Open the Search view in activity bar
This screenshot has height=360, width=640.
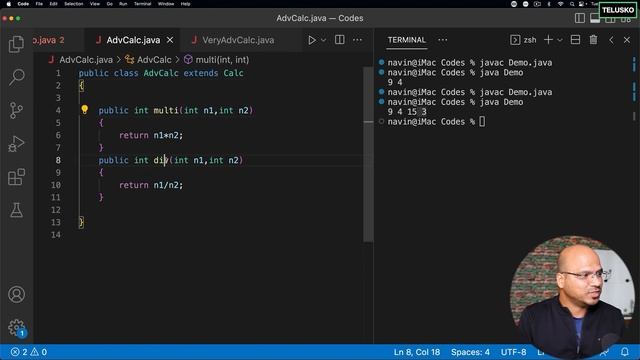point(16,77)
